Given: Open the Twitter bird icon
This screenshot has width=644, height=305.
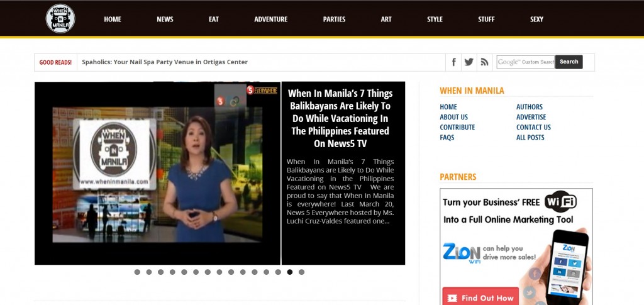Looking at the screenshot, I should point(469,62).
